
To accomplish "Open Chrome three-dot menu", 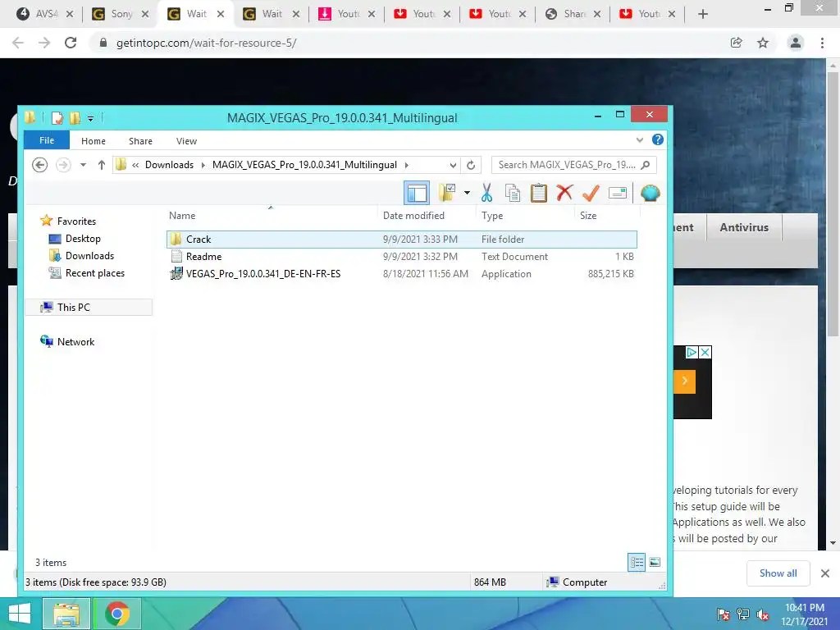I will [x=822, y=43].
